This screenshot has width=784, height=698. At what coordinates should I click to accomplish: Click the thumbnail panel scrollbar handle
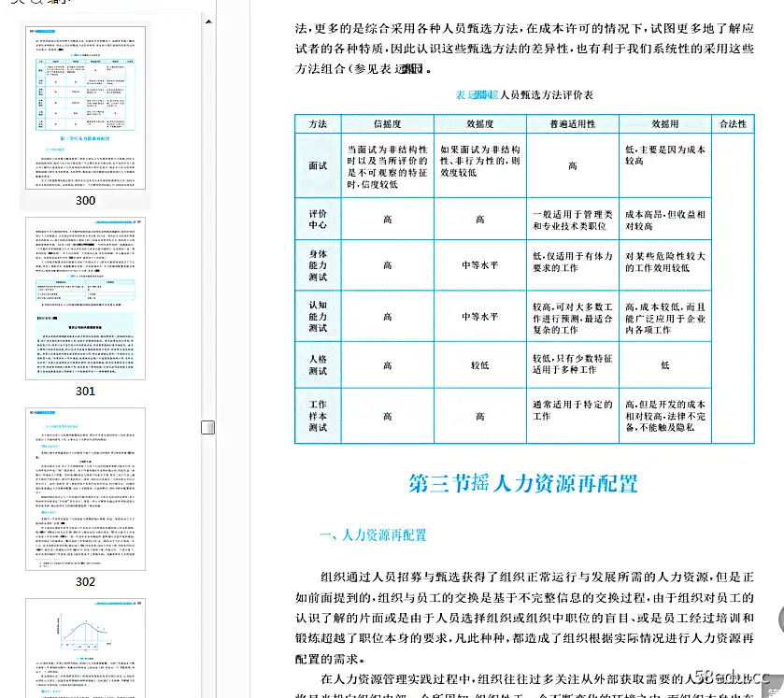[208, 428]
